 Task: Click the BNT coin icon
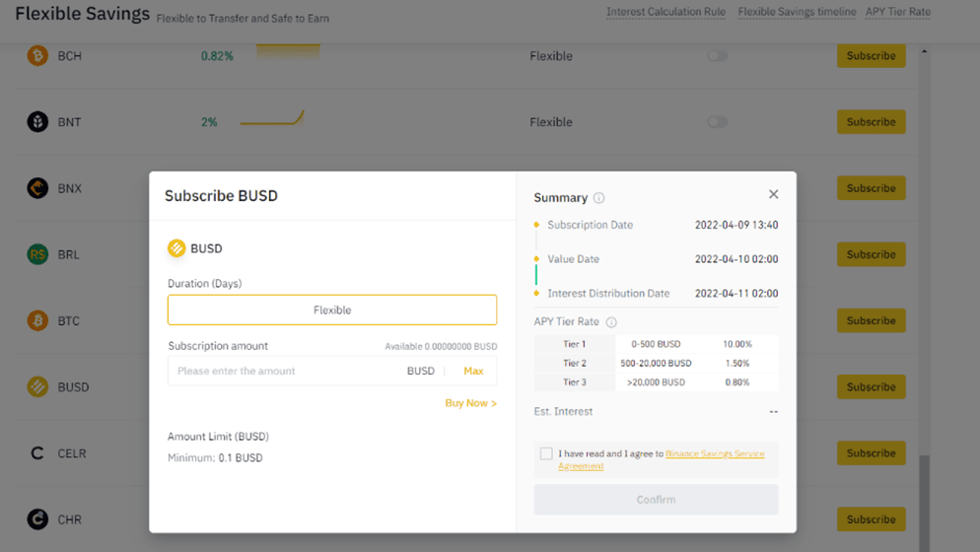click(x=37, y=122)
